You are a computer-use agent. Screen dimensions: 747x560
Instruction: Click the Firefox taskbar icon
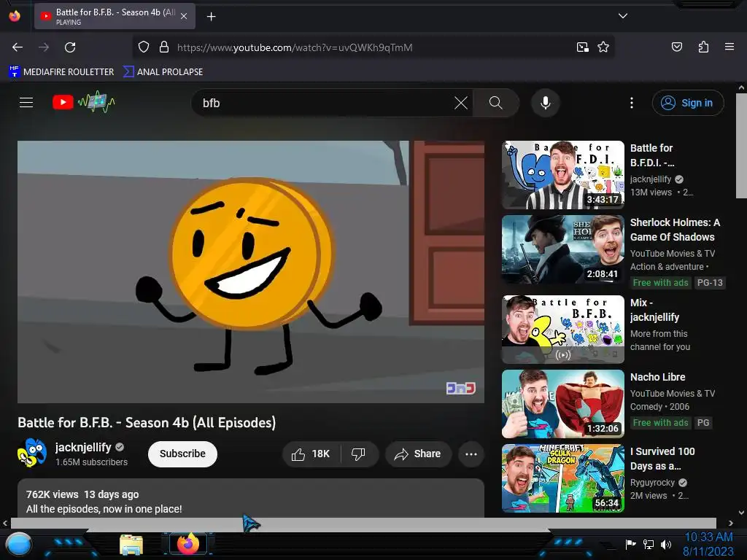[187, 544]
